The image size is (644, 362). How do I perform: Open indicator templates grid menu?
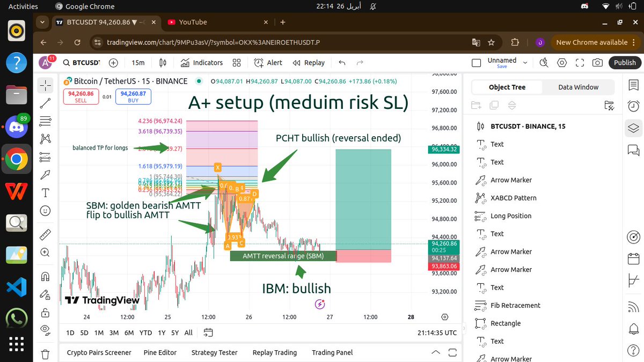[x=237, y=63]
